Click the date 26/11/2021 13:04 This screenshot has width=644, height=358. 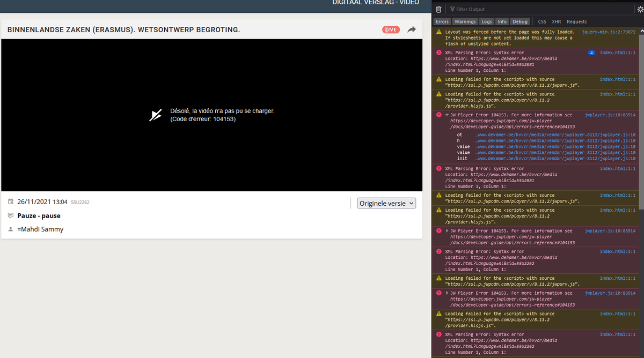coord(42,202)
